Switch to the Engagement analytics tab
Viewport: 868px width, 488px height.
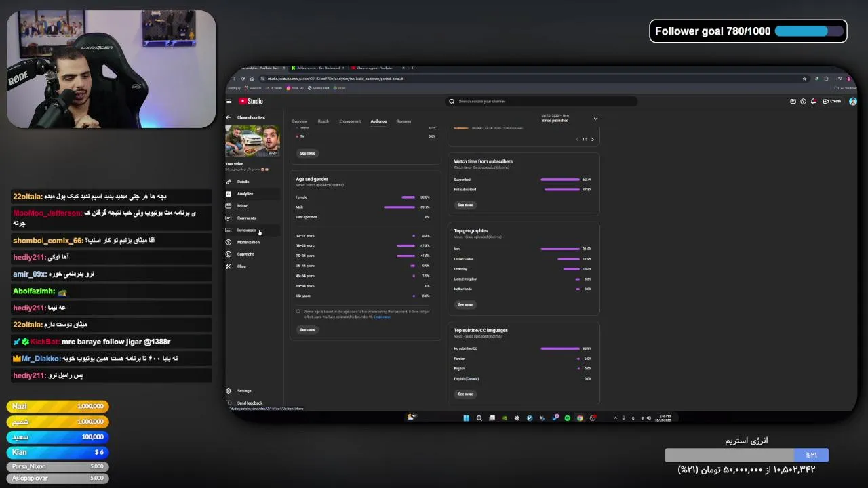350,121
